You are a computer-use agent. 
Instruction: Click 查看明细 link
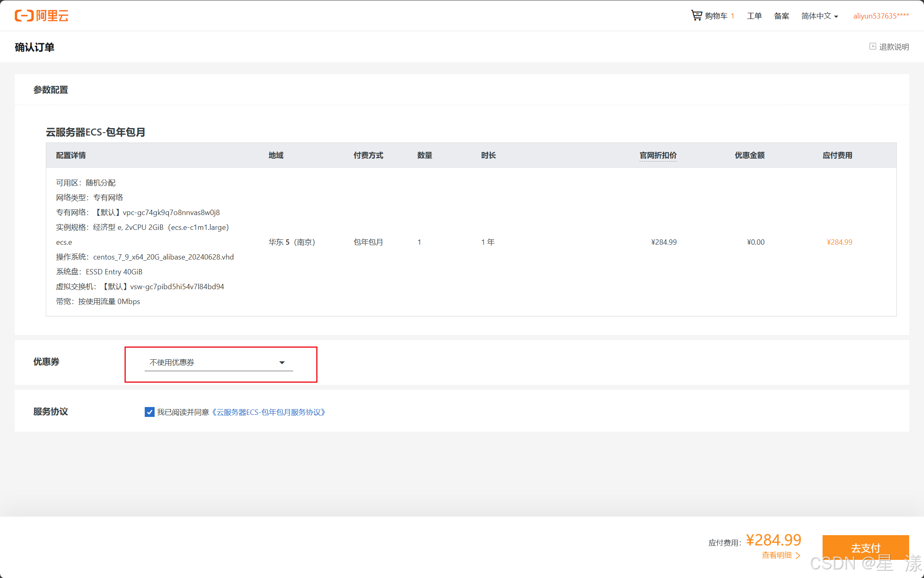click(x=781, y=555)
